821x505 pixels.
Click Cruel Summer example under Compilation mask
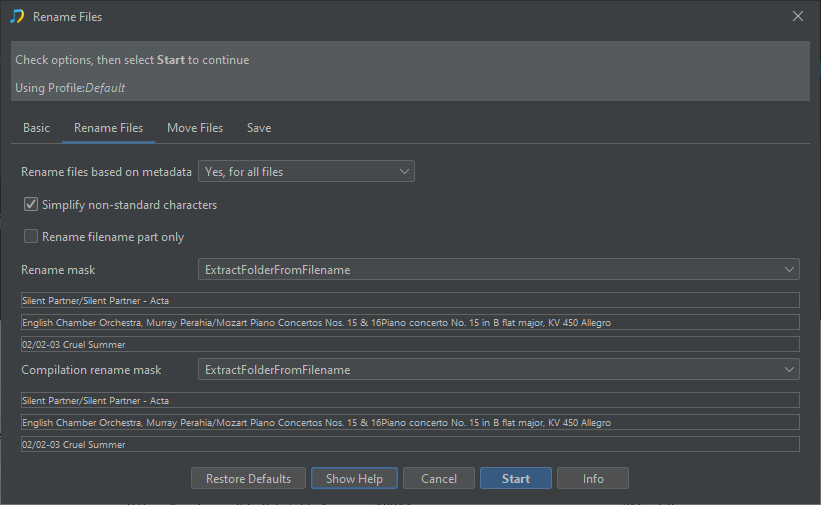410,444
